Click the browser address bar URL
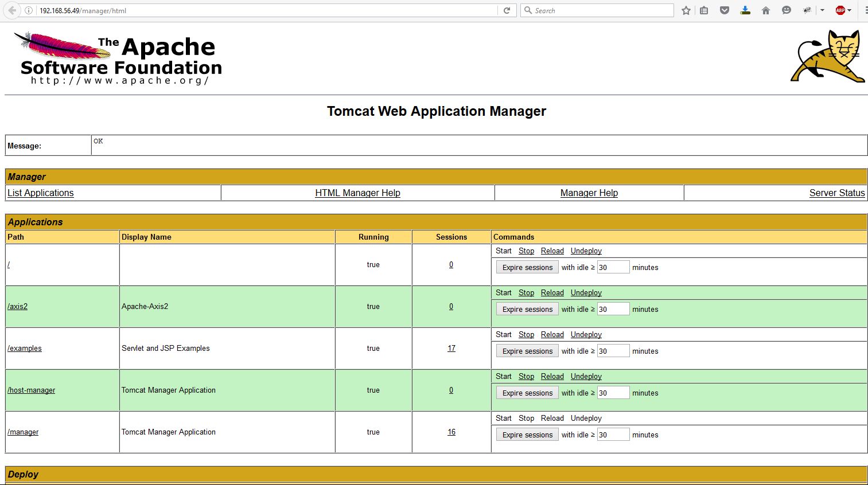 [x=267, y=10]
